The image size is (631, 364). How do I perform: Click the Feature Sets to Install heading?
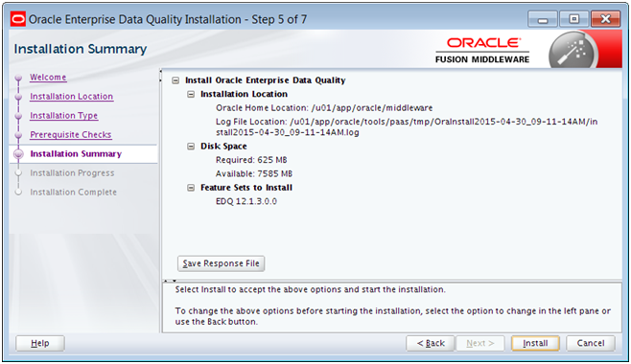(x=246, y=188)
